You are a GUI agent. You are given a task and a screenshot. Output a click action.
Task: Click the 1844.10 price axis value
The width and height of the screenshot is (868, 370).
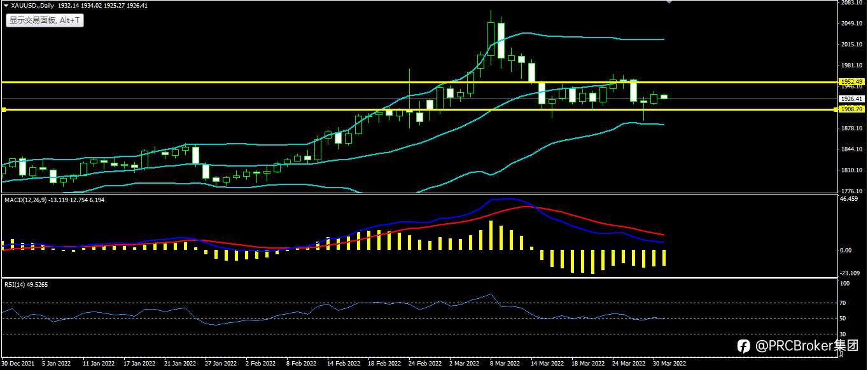click(851, 149)
